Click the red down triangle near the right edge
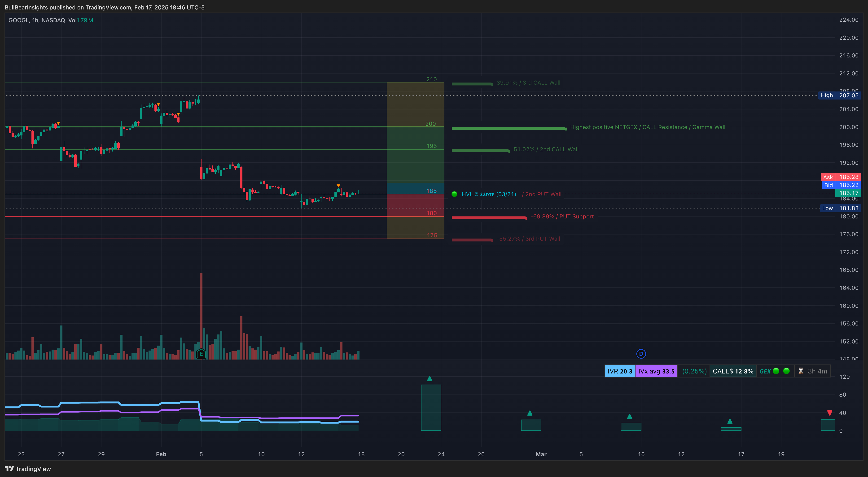Viewport: 868px width, 477px height. (x=830, y=413)
